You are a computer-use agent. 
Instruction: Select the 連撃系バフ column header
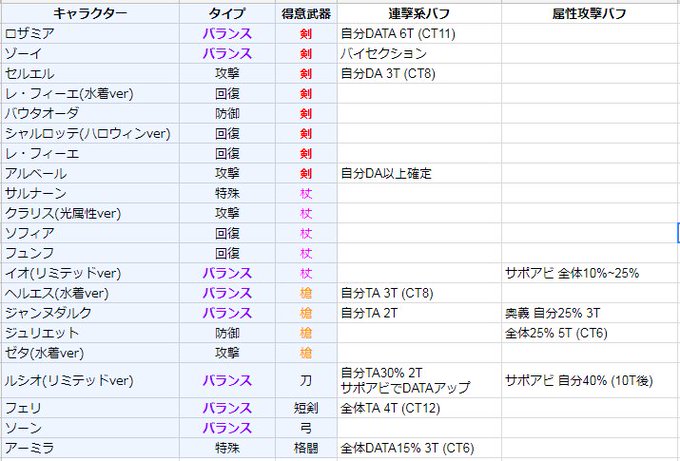419,13
